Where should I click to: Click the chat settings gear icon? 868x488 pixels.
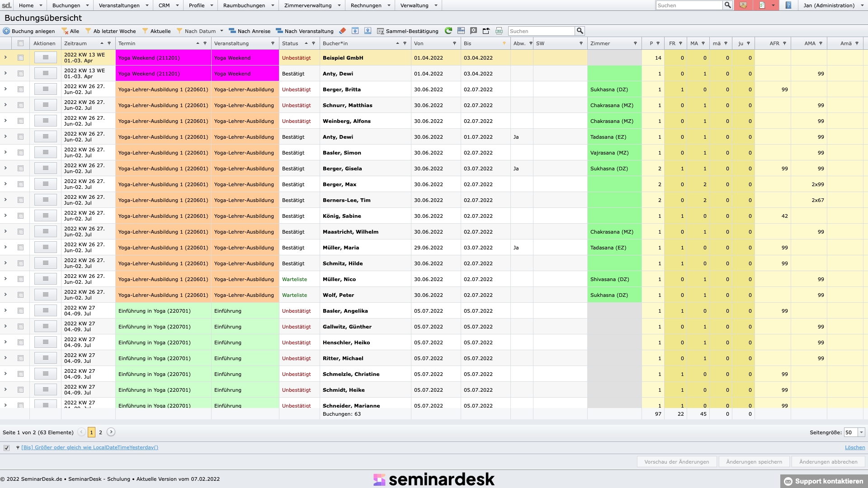473,31
